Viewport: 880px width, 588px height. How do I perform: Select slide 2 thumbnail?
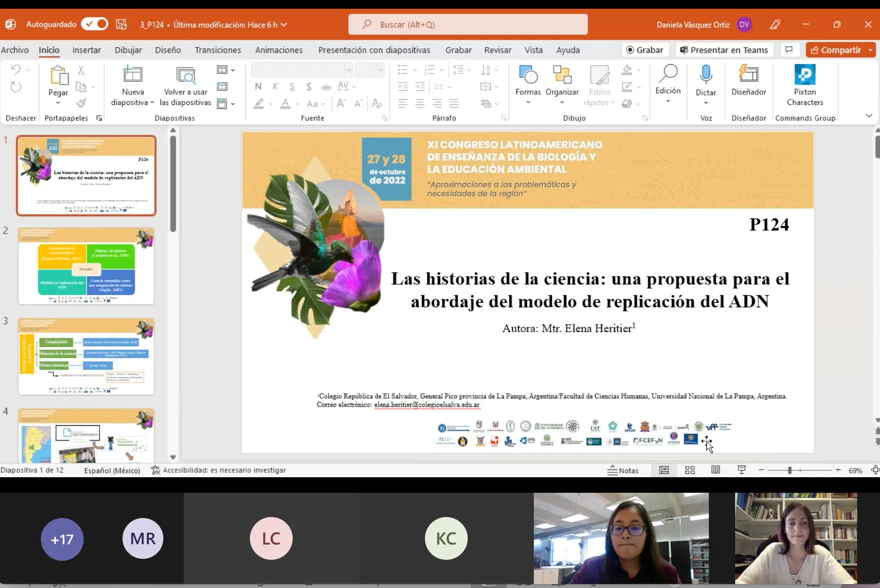[x=86, y=266]
